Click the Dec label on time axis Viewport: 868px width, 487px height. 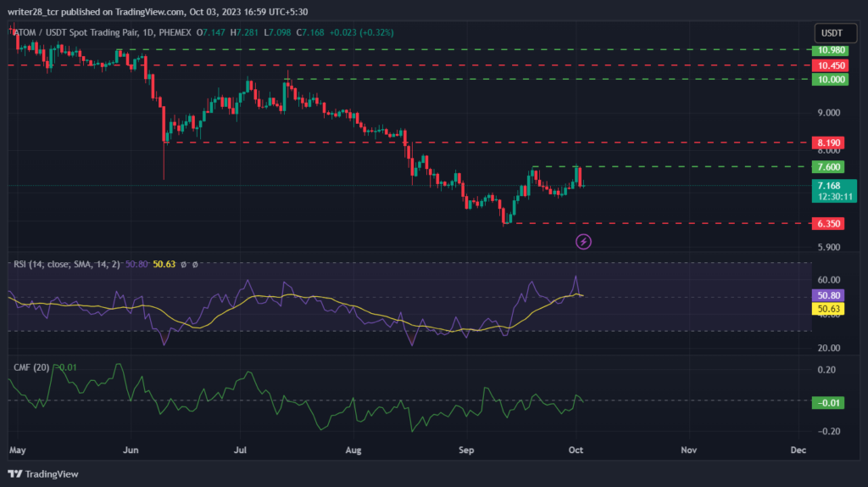pos(798,450)
